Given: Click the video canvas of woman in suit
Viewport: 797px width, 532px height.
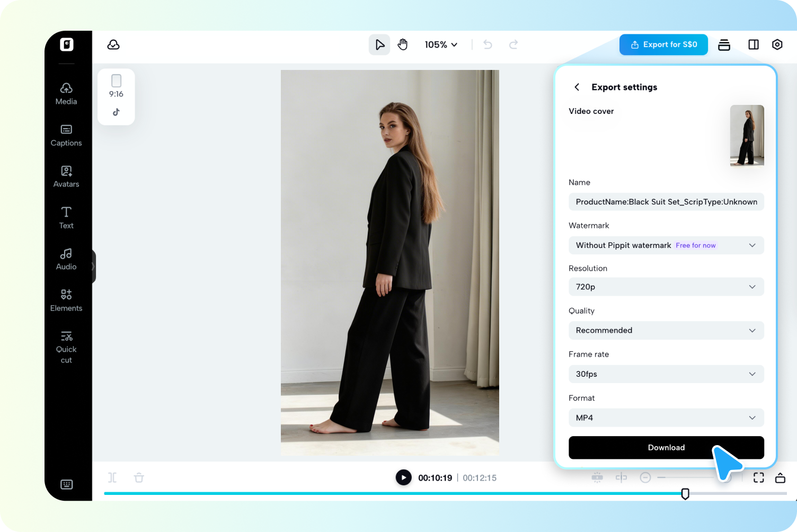Looking at the screenshot, I should click(x=390, y=262).
